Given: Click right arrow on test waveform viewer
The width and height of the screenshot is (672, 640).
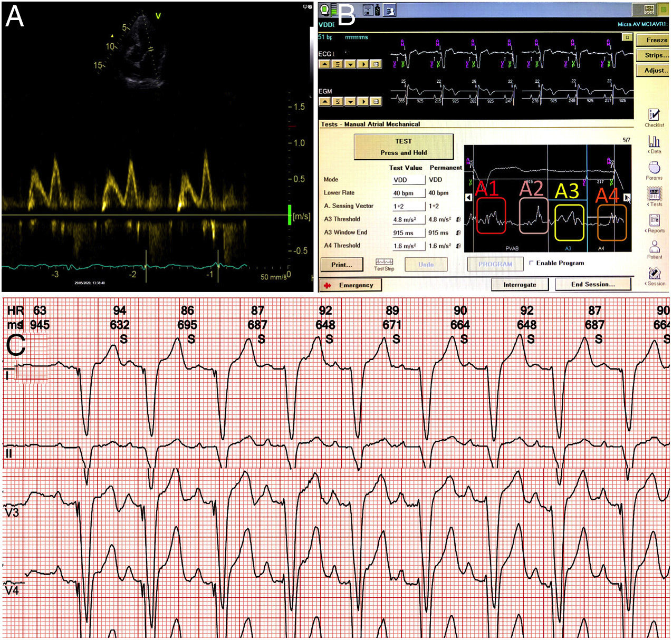Looking at the screenshot, I should coord(627,197).
